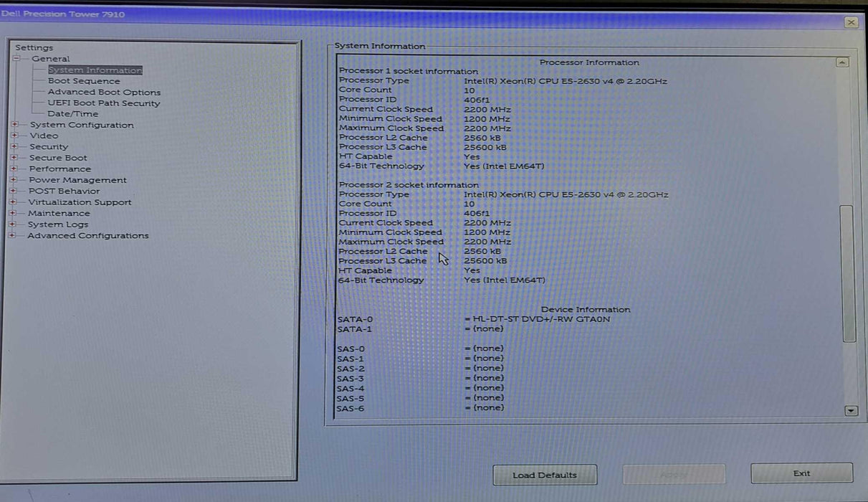Click the Exit button

(x=801, y=473)
